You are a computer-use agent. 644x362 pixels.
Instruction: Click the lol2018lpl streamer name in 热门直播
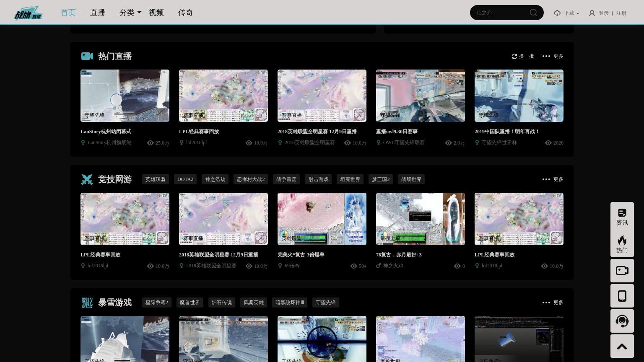click(196, 142)
